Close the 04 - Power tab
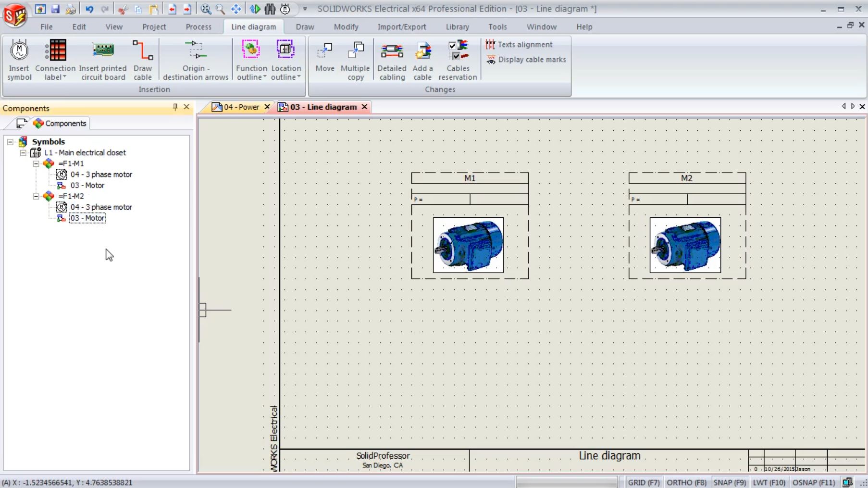 click(x=267, y=107)
